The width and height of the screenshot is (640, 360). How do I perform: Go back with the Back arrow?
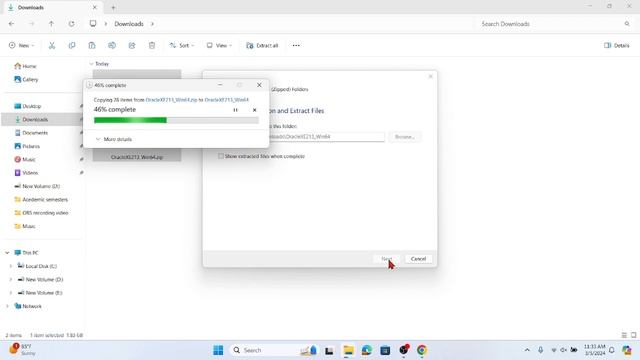[x=11, y=24]
